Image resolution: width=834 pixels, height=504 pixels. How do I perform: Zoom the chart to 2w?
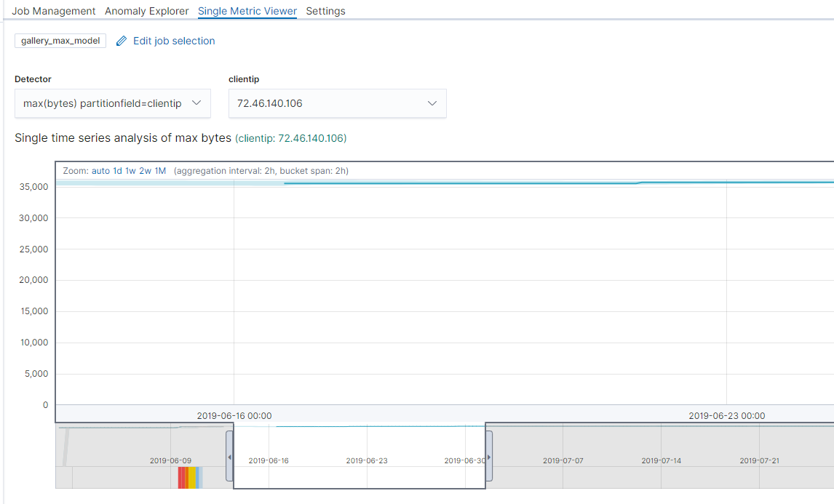pos(144,170)
